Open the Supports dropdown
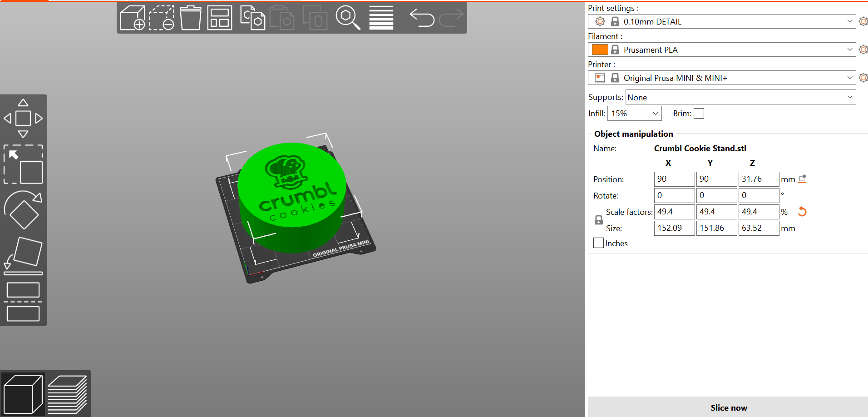The width and height of the screenshot is (868, 417). click(x=741, y=97)
